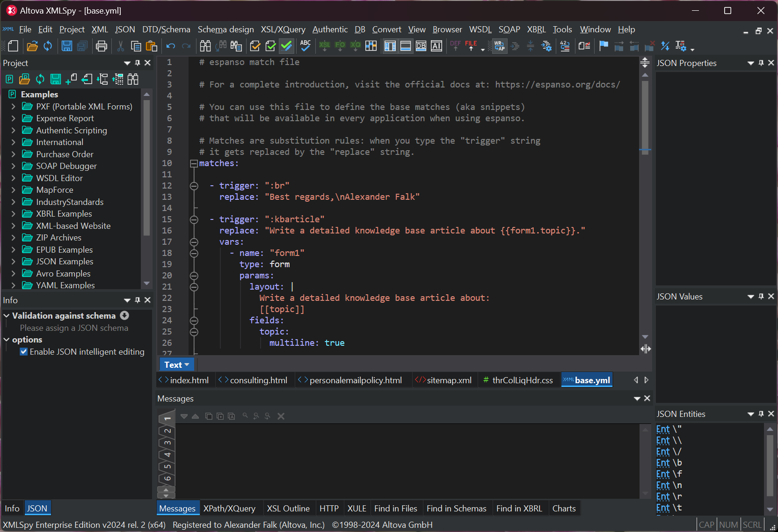The height and width of the screenshot is (532, 778).
Task: Open the JSON Entities panel dropdown arrow
Action: coord(751,414)
